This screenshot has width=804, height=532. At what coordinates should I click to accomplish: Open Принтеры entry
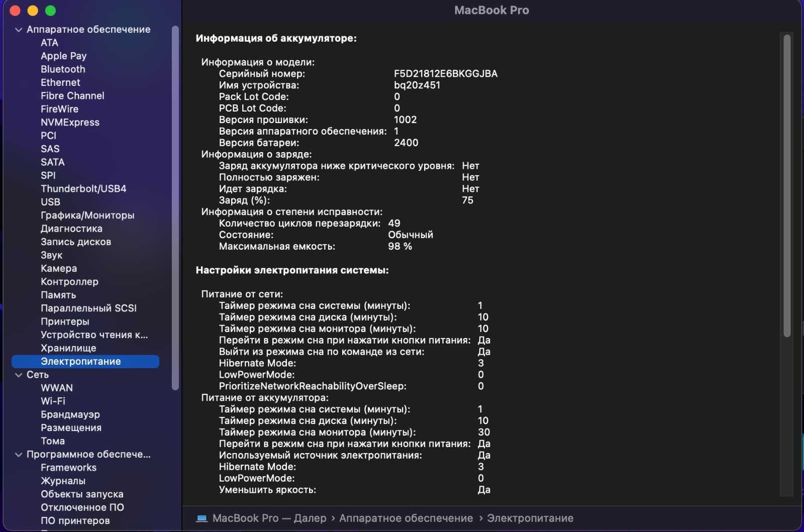click(65, 322)
